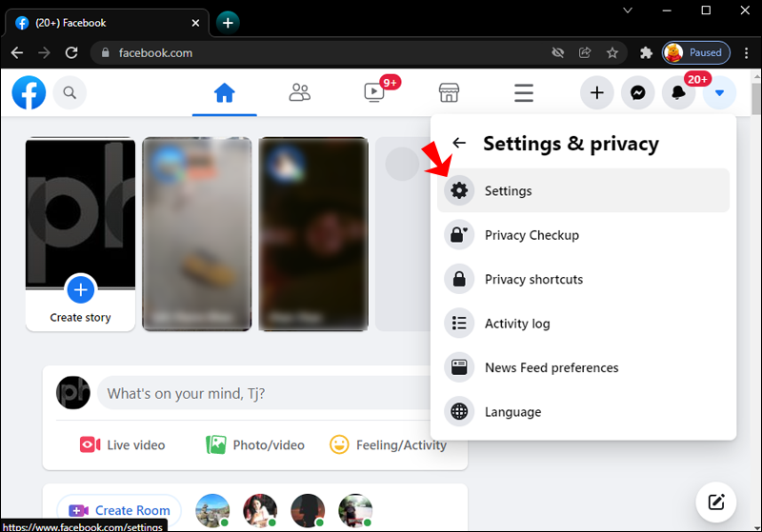Open the Watch video tab
This screenshot has width=762, height=532.
(x=374, y=92)
